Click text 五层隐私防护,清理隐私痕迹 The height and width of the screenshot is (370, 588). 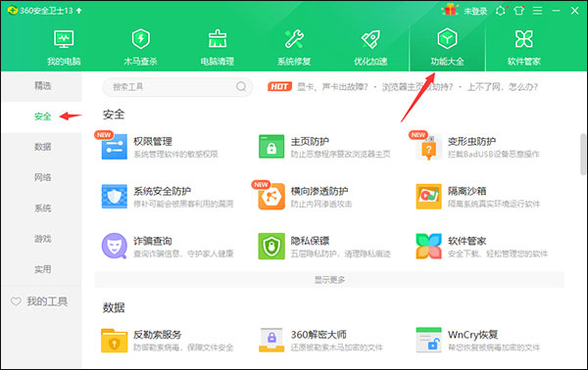tap(340, 254)
